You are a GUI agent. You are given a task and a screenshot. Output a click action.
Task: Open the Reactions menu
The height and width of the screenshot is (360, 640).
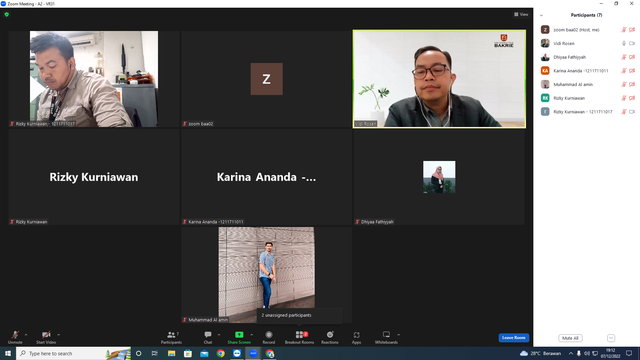click(330, 337)
